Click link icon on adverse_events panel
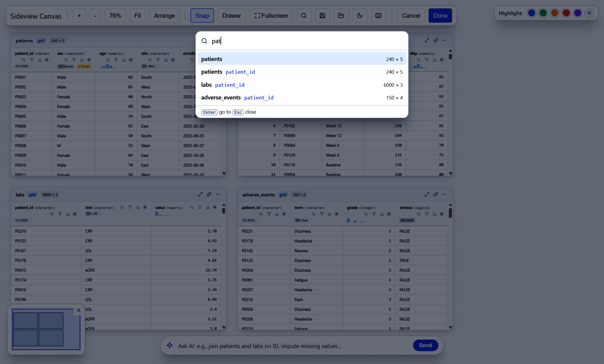 tap(436, 194)
